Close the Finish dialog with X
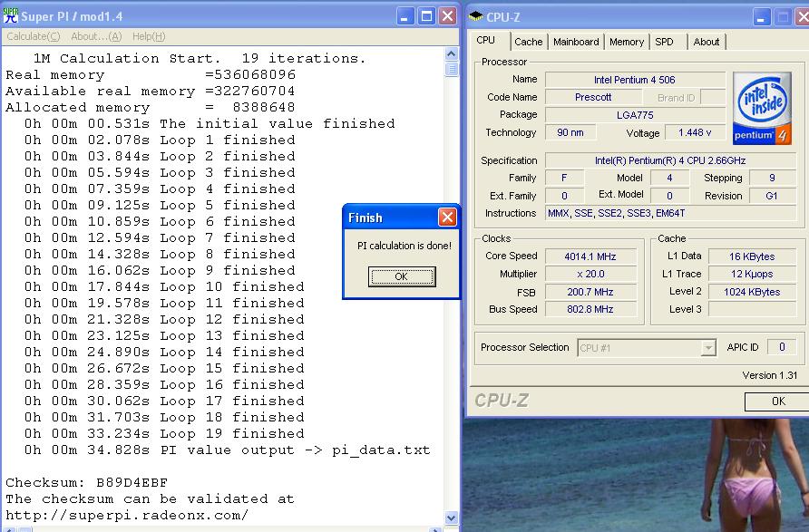Viewport: 809px width, 532px height. point(447,217)
